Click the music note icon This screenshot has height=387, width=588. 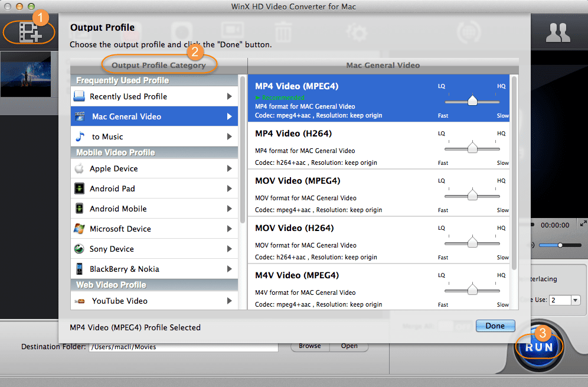tap(80, 136)
